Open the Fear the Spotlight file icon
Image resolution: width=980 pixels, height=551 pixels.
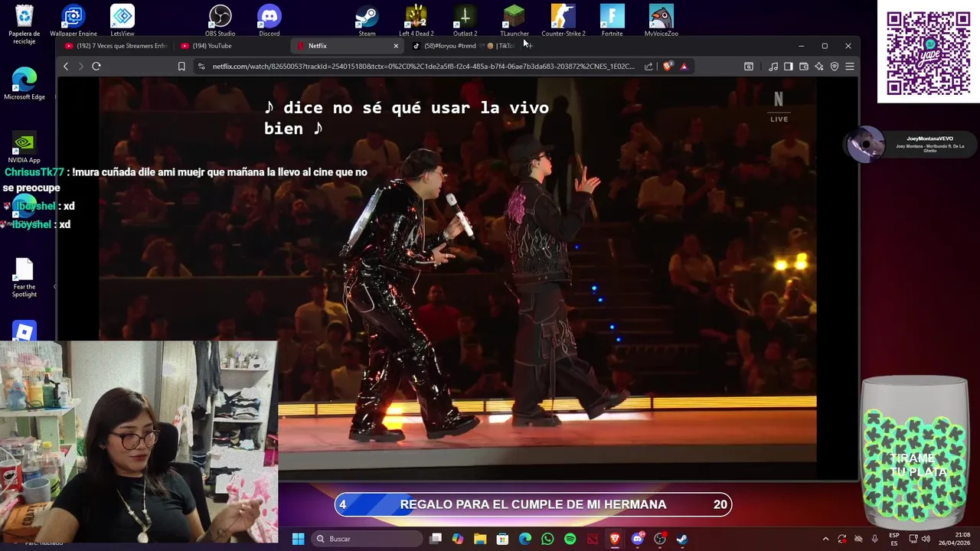pos(24,279)
